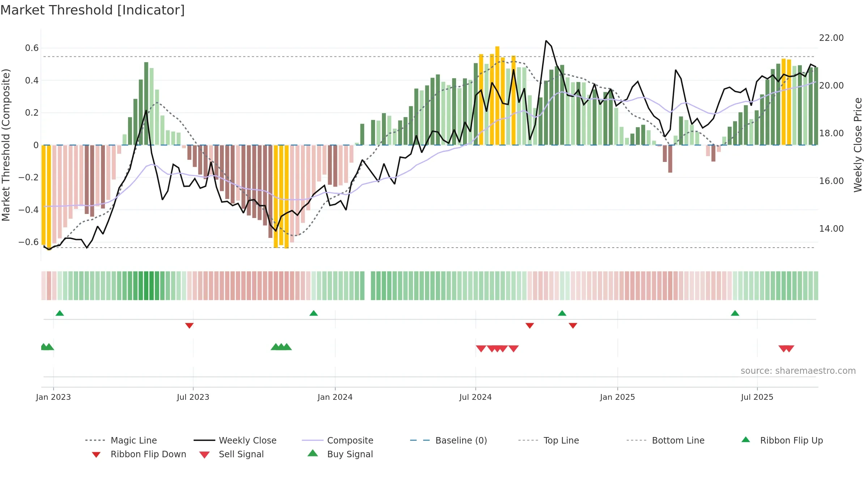Click the 0 left axis tick label
Screen dimensions: 868x488
[36, 145]
